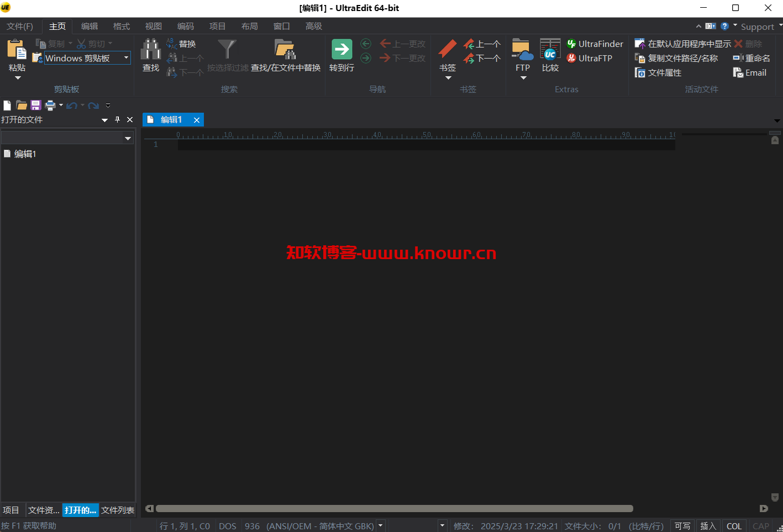This screenshot has width=783, height=532.
Task: Click Save disk icon in quick toolbar
Action: point(36,105)
